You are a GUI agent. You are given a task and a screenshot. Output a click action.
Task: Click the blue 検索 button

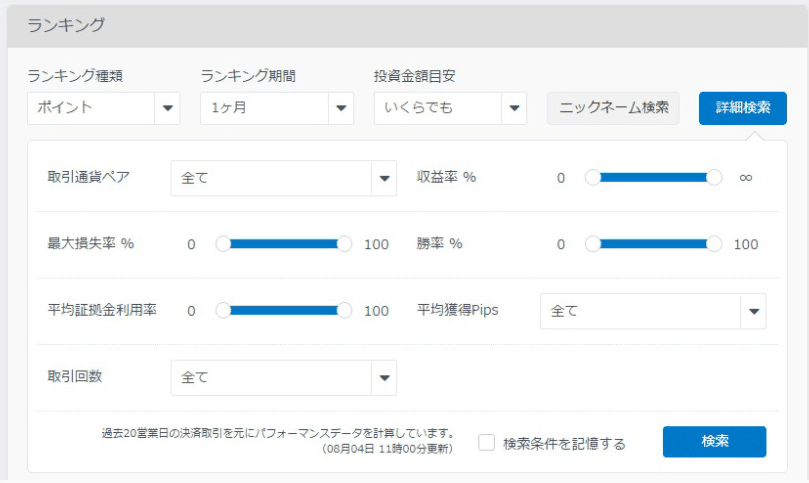714,442
